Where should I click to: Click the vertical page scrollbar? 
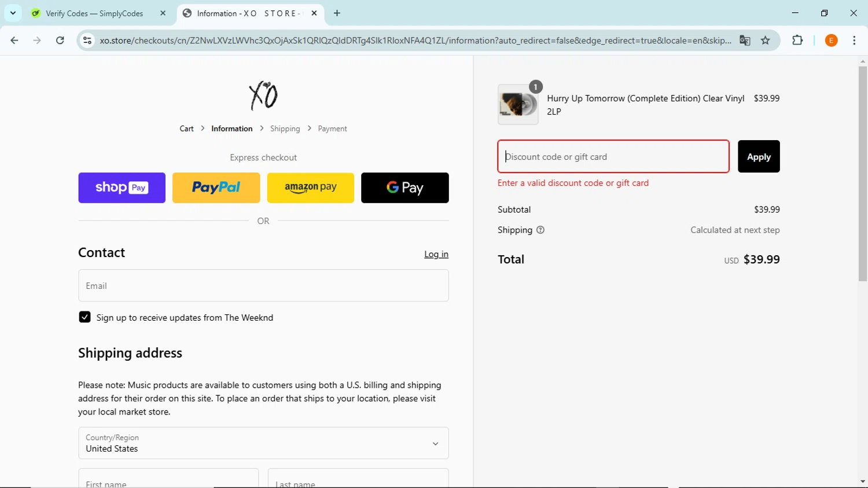(862, 174)
